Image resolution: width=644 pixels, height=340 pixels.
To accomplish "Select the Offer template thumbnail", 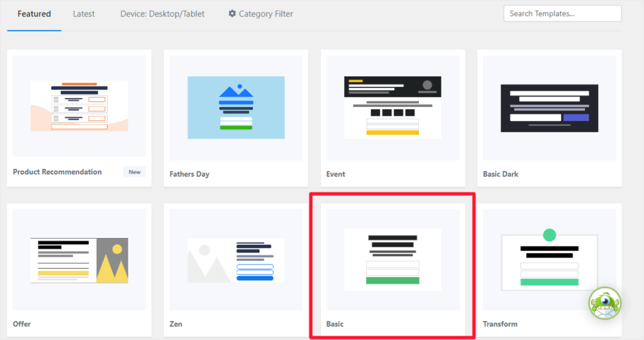I will click(79, 259).
